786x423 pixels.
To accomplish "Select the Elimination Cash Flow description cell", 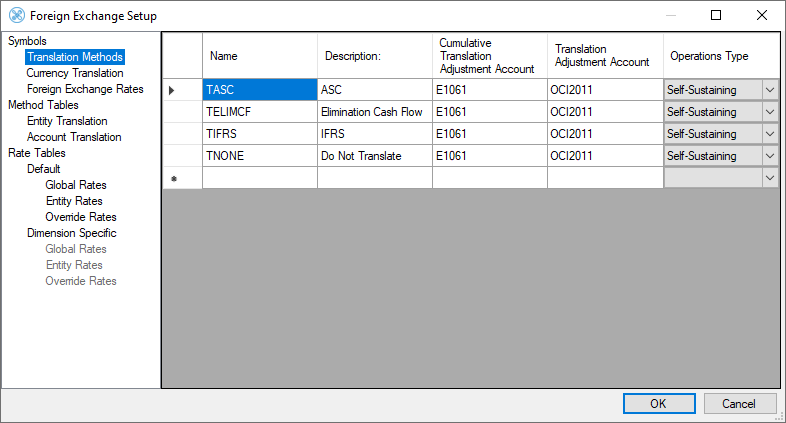I will (x=375, y=112).
